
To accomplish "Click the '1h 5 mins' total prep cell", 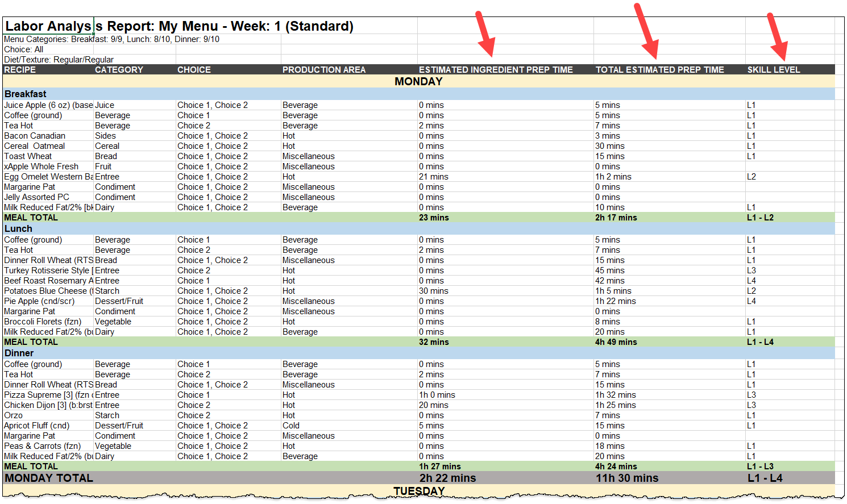I will point(613,291).
